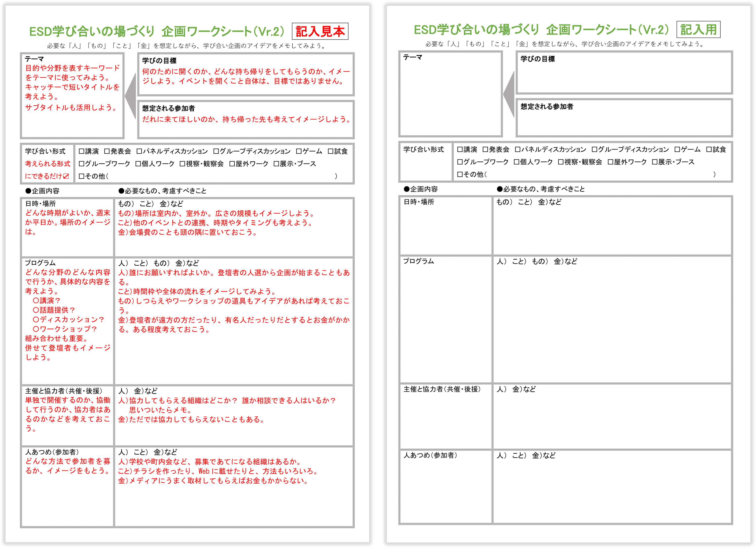The image size is (756, 548).
Task: Tick パネルディスカッション on the left sample sheet
Action: [139, 151]
